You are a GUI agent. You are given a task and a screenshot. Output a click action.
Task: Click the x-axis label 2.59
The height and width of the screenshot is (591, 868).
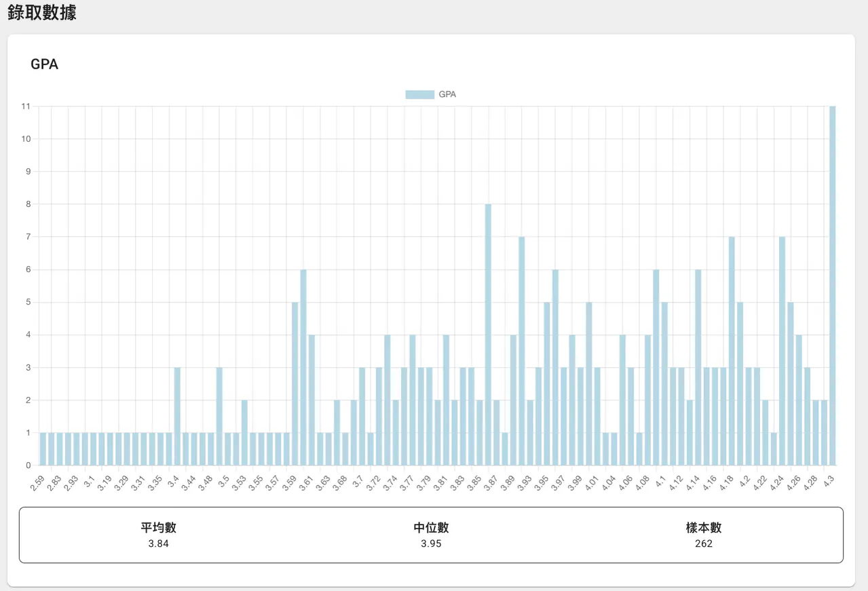click(37, 482)
